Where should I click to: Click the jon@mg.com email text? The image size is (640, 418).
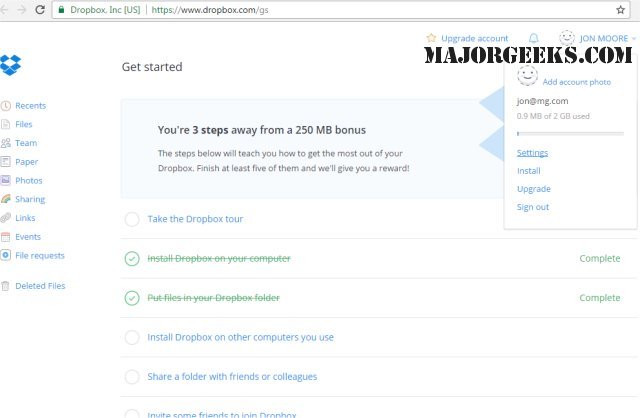[x=542, y=101]
